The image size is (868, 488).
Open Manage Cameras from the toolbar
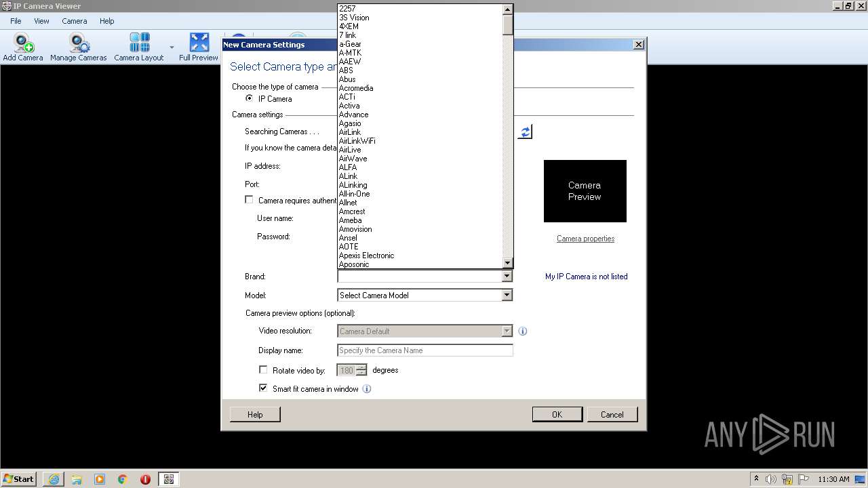point(79,47)
